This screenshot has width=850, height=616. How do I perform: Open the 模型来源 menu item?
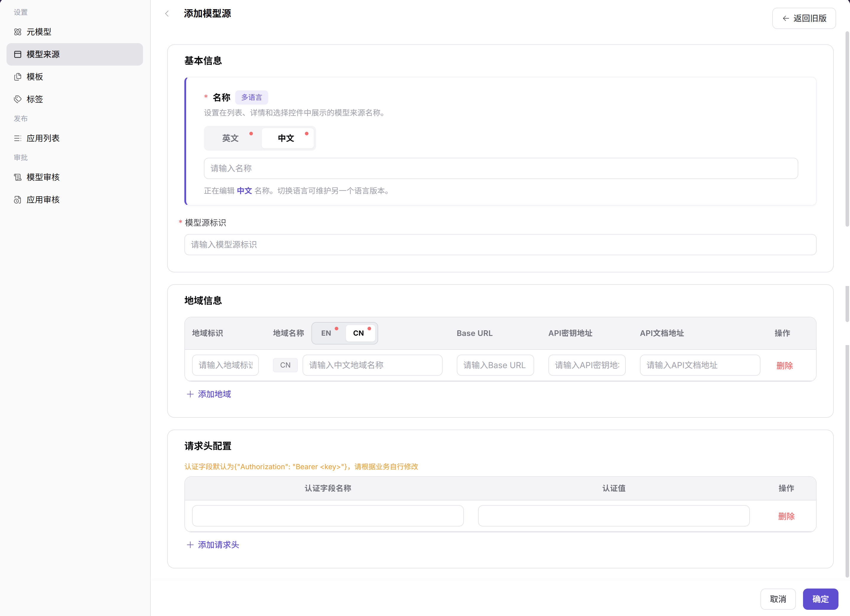coord(74,54)
